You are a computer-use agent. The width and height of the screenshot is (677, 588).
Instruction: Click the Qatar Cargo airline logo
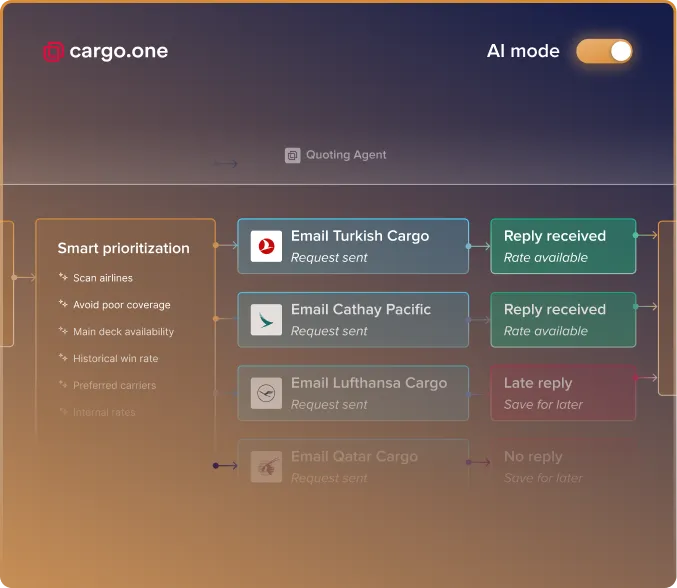click(266, 467)
